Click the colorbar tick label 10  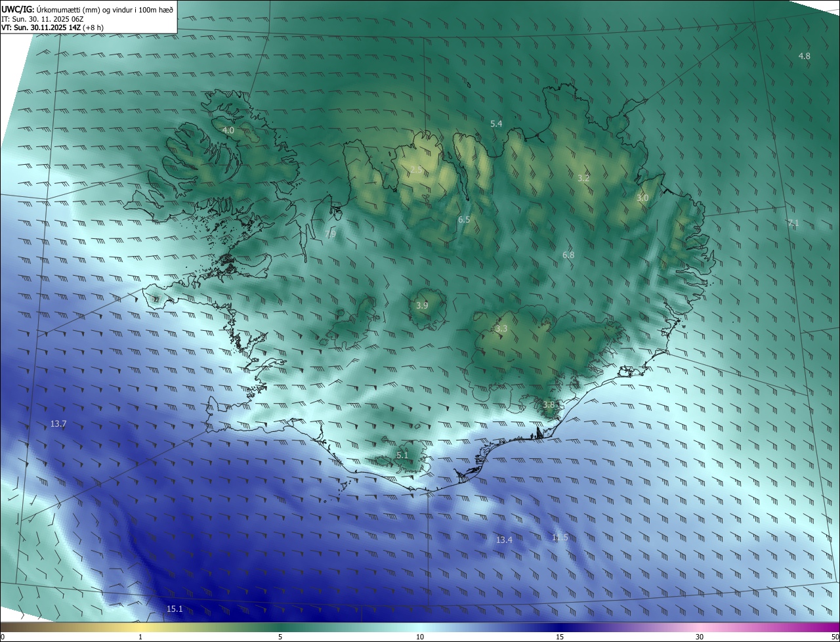420,637
